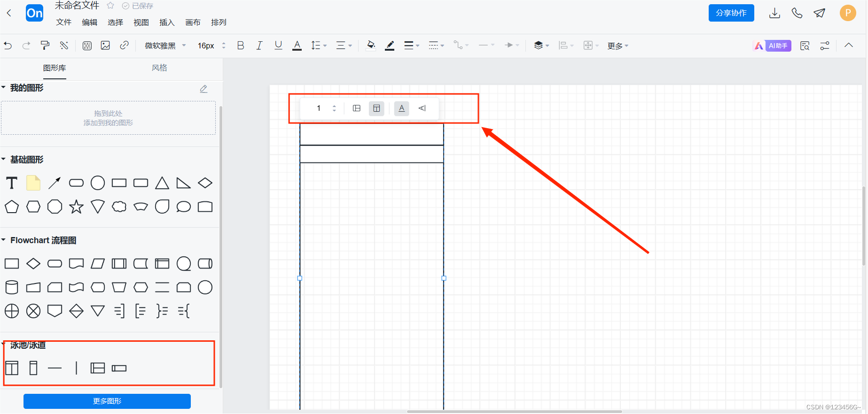
Task: Select the text T shape
Action: 12,183
